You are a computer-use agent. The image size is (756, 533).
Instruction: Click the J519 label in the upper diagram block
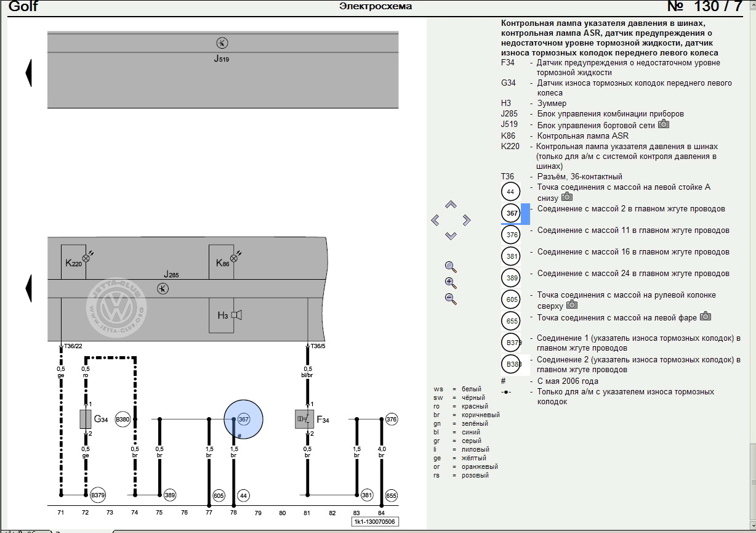pos(222,59)
